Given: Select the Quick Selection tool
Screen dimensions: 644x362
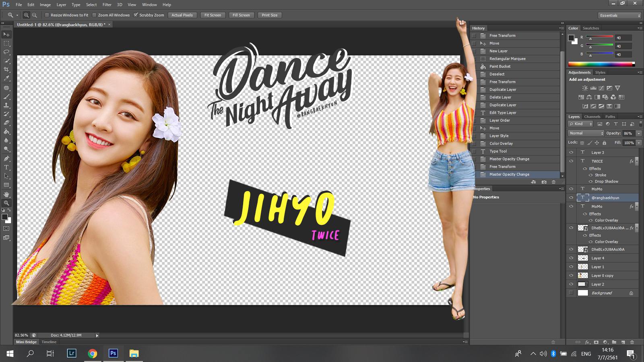Looking at the screenshot, I should pyautogui.click(x=6, y=61).
